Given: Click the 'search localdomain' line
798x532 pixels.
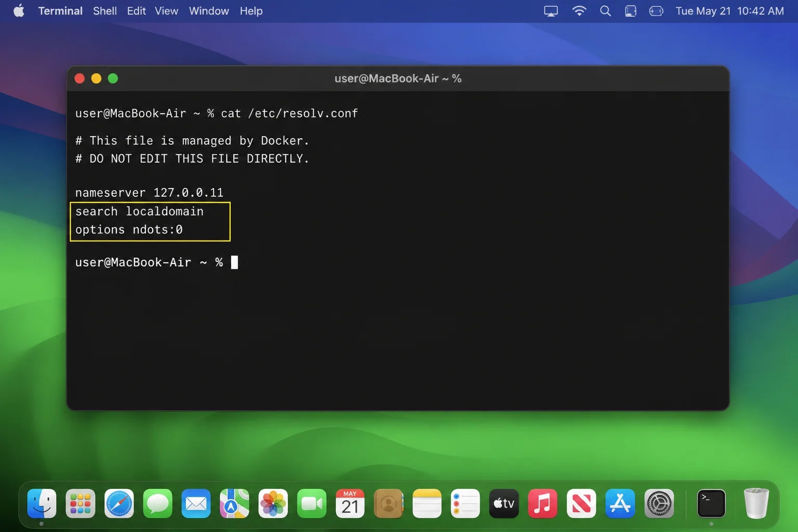Looking at the screenshot, I should tap(139, 211).
